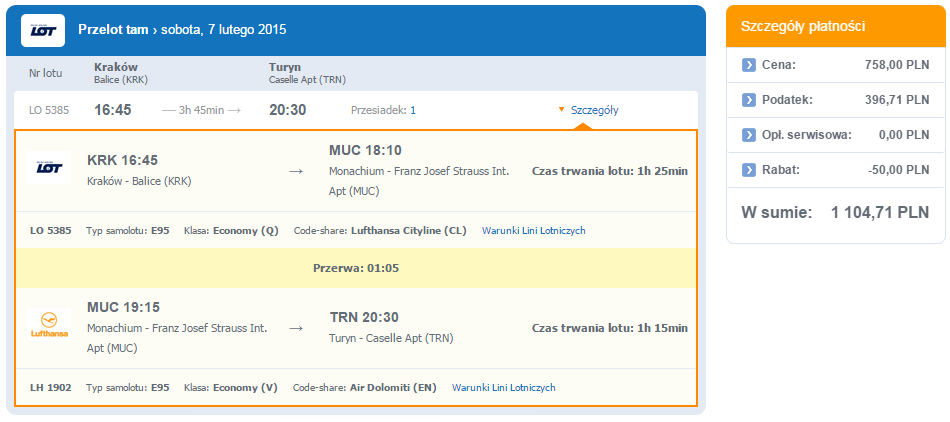Click the LOT airline logo beside KRK 16:45
This screenshot has height=422, width=950.
point(49,168)
